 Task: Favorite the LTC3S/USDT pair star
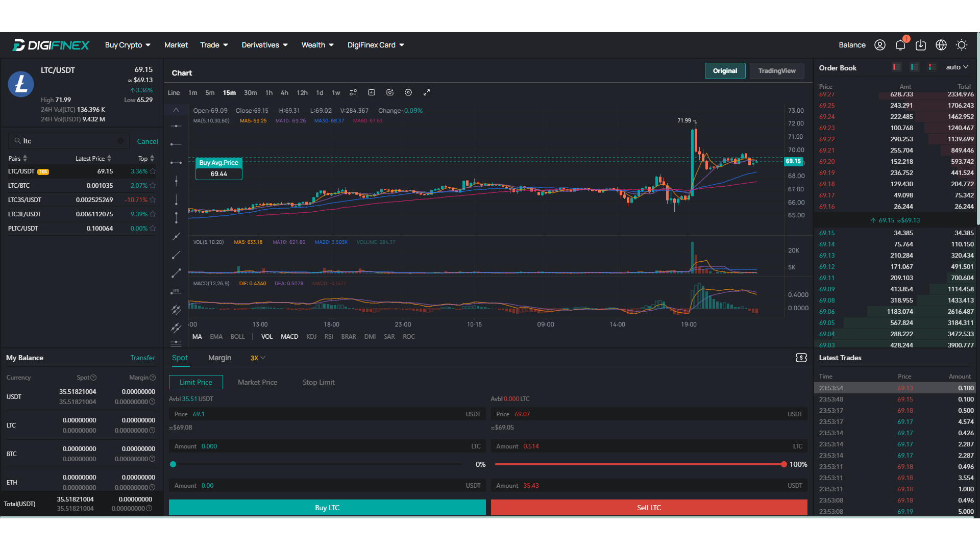[153, 200]
